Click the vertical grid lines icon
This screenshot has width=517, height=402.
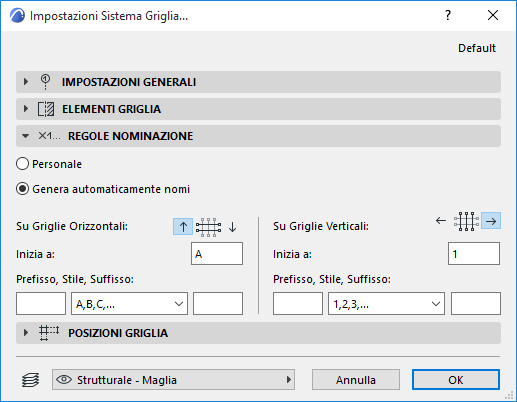(x=466, y=221)
